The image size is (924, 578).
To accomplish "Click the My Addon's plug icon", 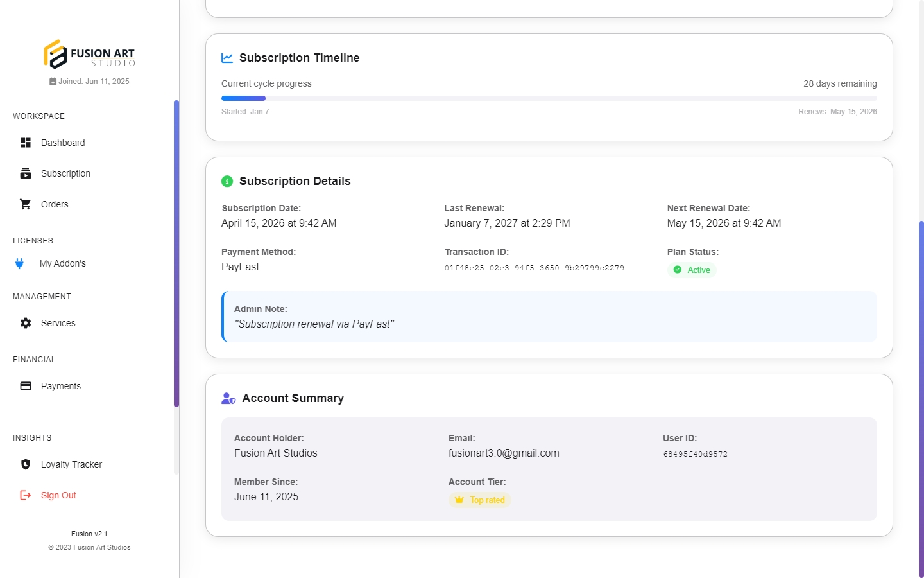I will click(x=20, y=263).
